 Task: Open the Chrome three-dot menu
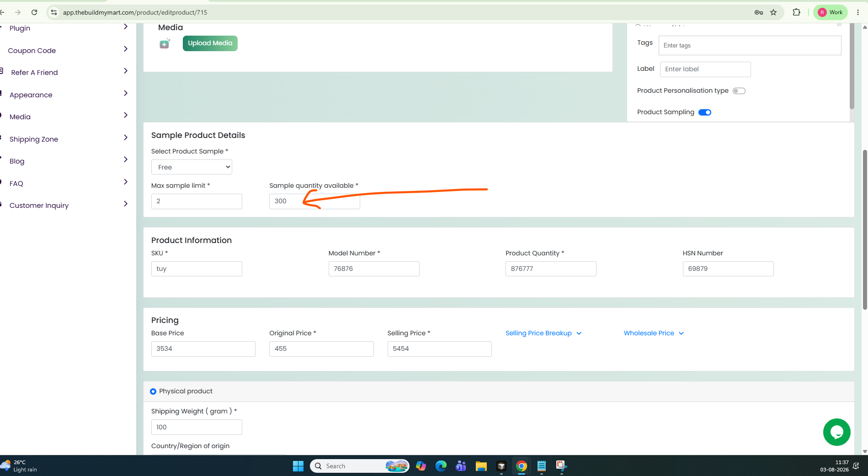pos(858,12)
